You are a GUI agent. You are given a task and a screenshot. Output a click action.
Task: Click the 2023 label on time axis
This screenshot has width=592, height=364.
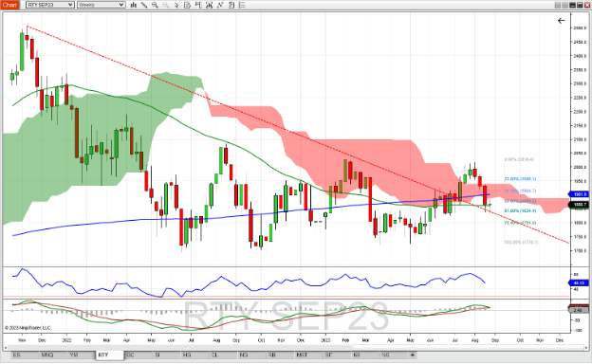coord(325,340)
